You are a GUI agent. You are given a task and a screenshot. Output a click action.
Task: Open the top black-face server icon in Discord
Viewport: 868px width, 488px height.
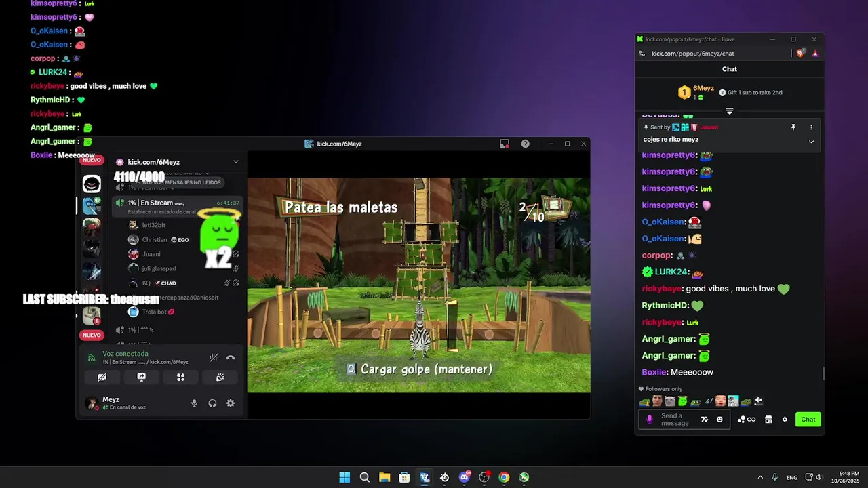click(x=92, y=184)
